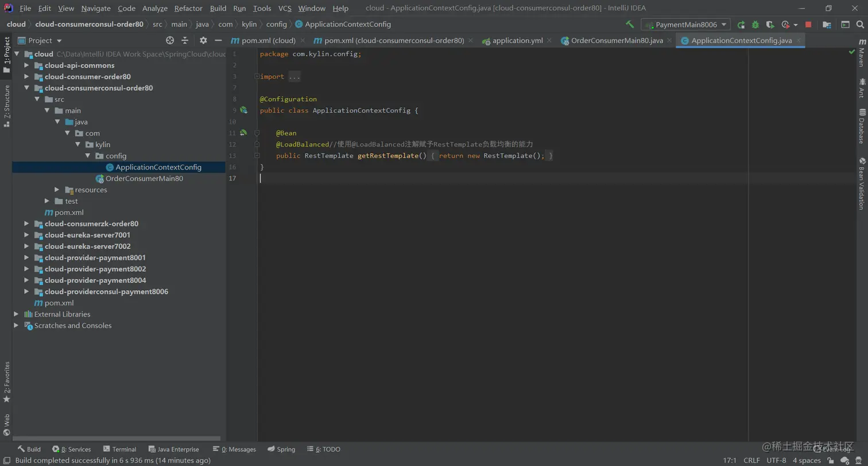The image size is (868, 466).
Task: Toggle read-only lock icon in status bar
Action: (831, 460)
